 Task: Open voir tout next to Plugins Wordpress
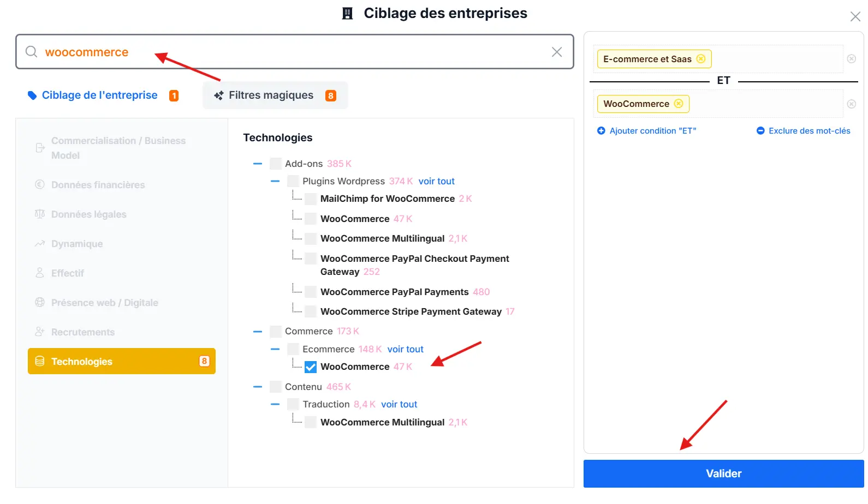point(436,181)
